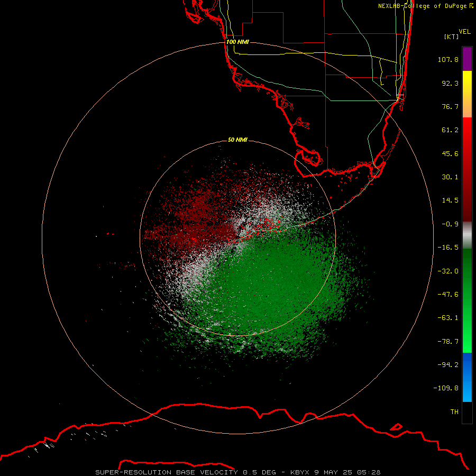Click the VEL legend title
The image size is (476, 476).
(465, 32)
